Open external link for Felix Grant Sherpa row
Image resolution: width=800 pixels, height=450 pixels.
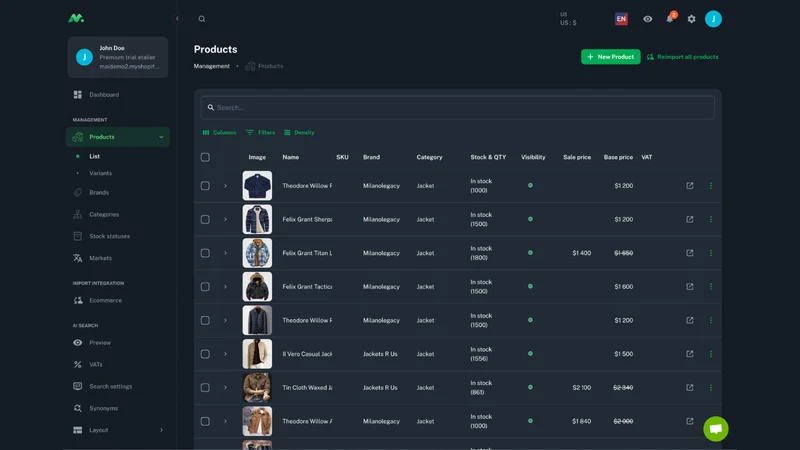tap(689, 219)
